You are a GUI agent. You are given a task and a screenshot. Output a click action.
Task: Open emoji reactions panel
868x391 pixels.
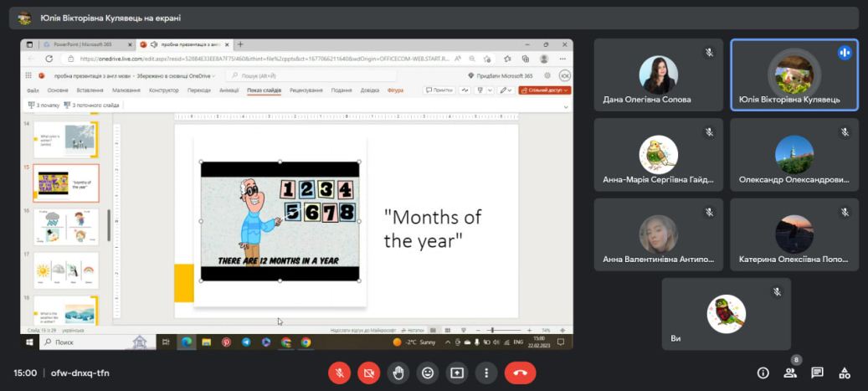(428, 373)
